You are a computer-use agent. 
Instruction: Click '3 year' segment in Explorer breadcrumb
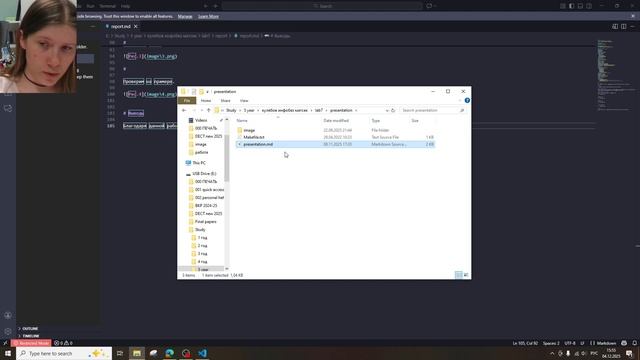[x=249, y=110]
